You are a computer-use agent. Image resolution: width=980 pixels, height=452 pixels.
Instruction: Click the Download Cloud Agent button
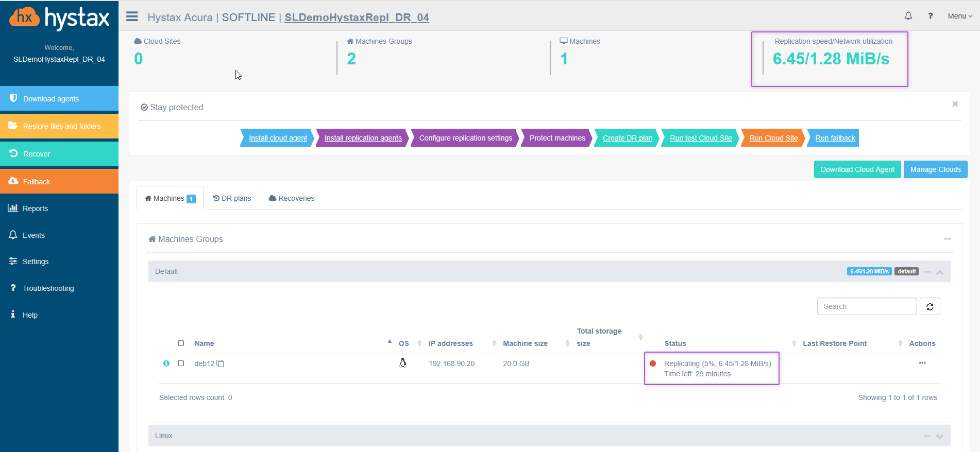click(x=857, y=169)
